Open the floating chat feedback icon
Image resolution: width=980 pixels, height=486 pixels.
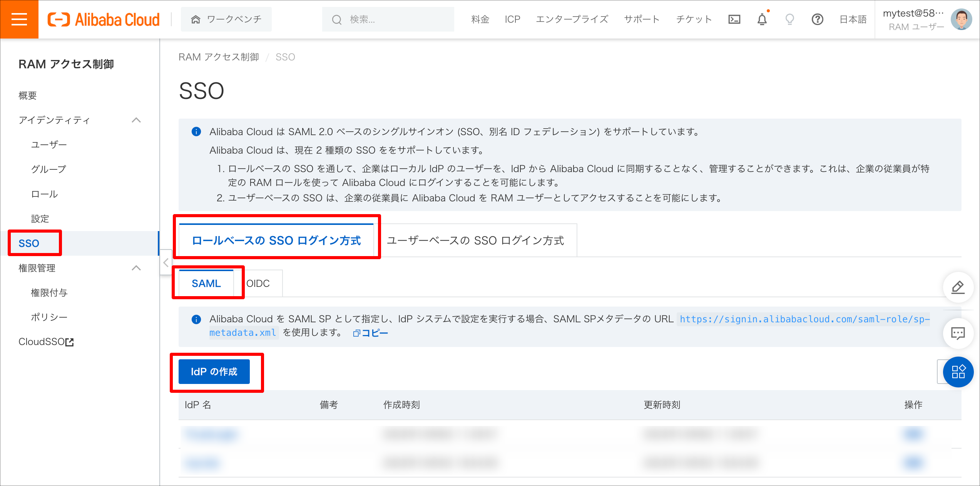[x=958, y=333]
